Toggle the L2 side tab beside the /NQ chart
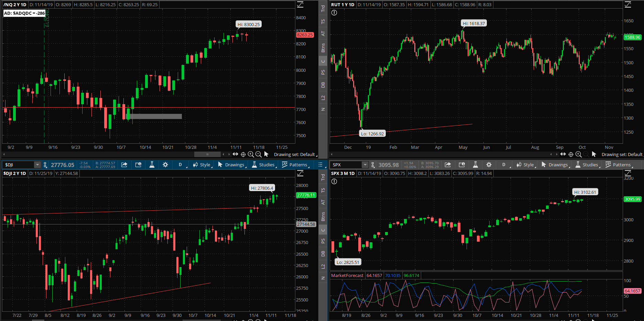Image resolution: width=644 pixels, height=321 pixels. click(x=323, y=98)
